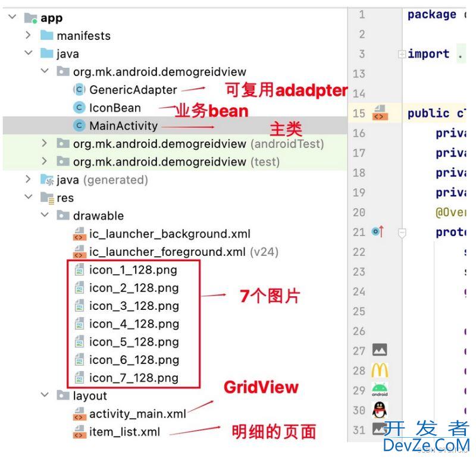Expand java (generated) folder
476x458 pixels.
(28, 179)
